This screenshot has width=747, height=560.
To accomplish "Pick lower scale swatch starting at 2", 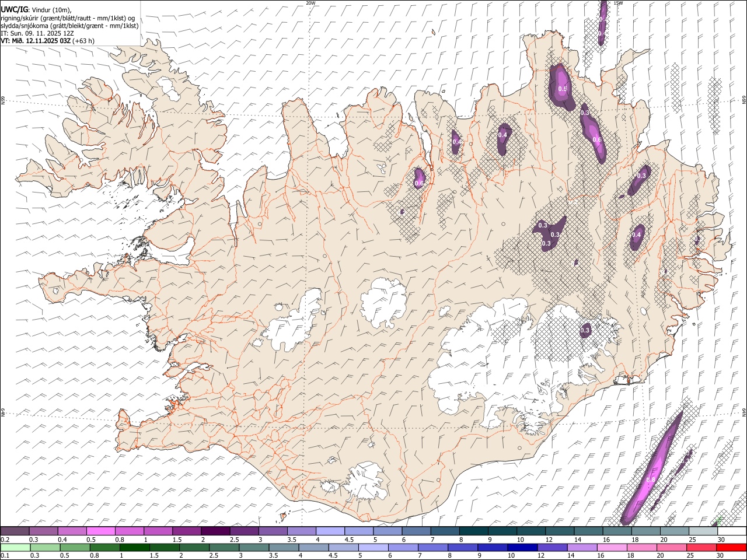I will pyautogui.click(x=194, y=548).
